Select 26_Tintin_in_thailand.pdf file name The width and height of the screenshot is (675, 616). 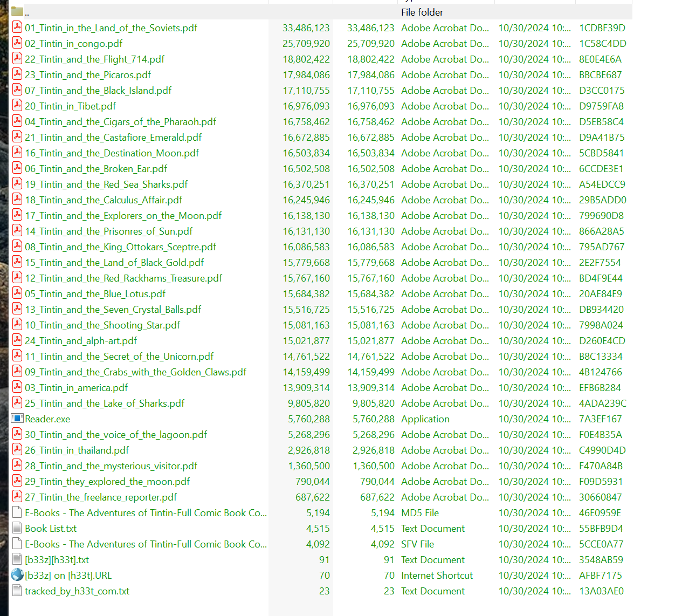77,450
